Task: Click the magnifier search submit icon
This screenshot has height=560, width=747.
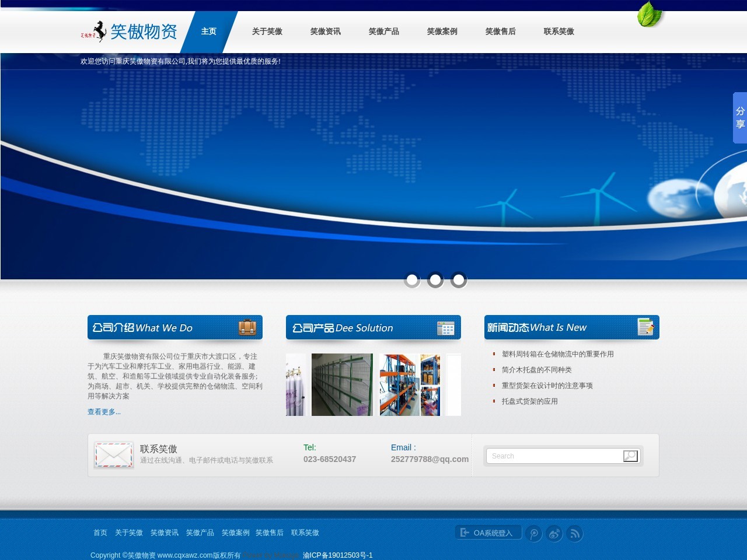Action: (630, 456)
